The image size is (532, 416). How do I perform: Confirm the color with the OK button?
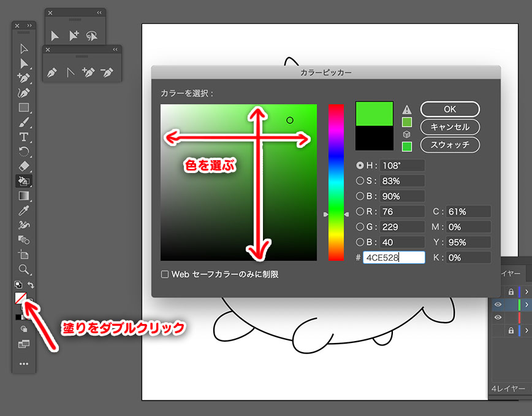(x=450, y=109)
